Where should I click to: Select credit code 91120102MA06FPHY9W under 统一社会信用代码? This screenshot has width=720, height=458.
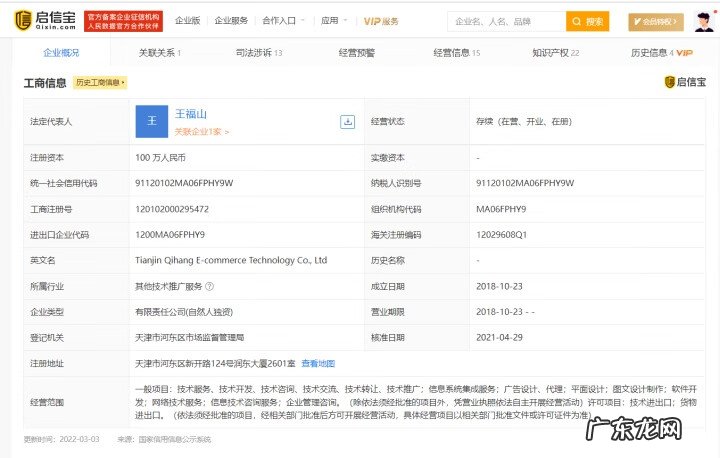184,183
